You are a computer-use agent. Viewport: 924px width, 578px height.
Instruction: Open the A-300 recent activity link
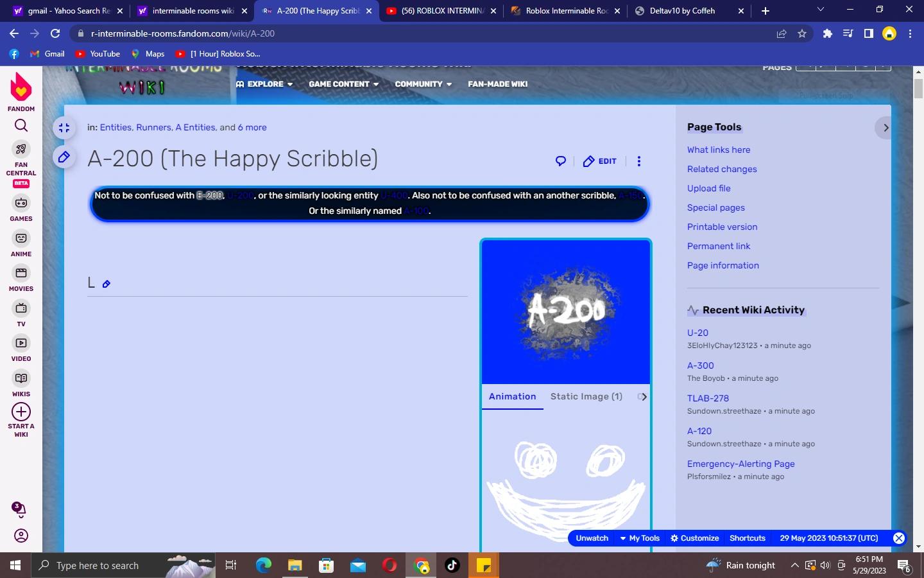tap(701, 365)
